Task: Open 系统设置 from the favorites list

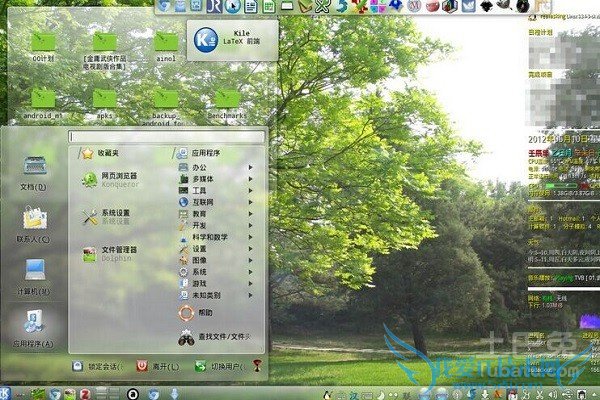Action: (107, 217)
